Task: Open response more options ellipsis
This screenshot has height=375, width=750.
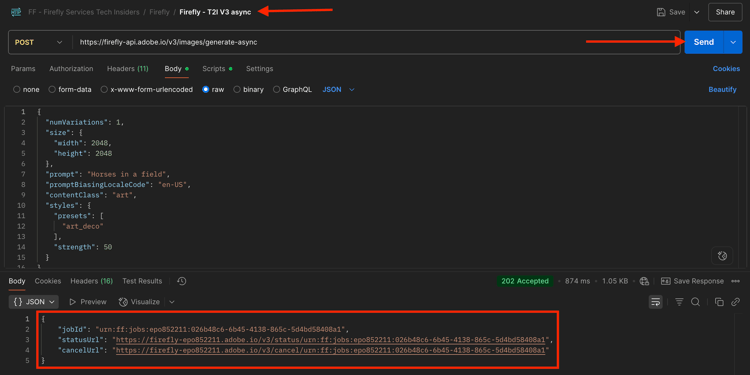Action: (736, 281)
